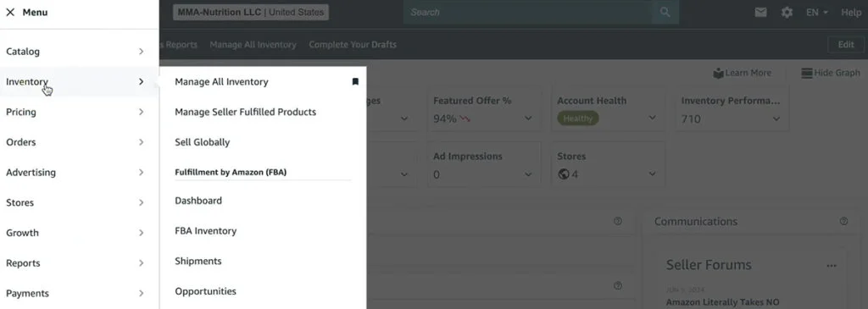The image size is (868, 309).
Task: Expand the Reports chevron arrow
Action: coord(142,263)
